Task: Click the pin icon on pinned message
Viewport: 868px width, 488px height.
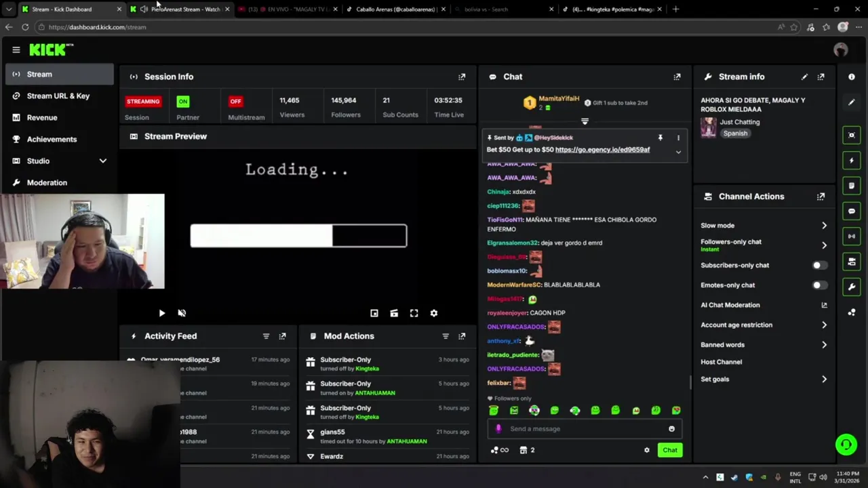Action: pos(660,138)
